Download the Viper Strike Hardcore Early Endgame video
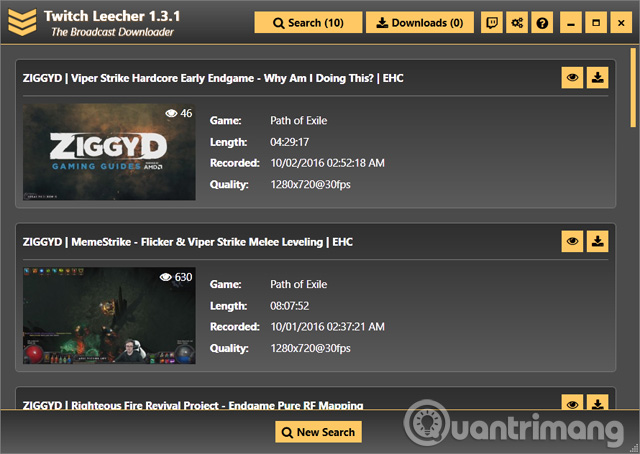This screenshot has width=640, height=454. 598,78
